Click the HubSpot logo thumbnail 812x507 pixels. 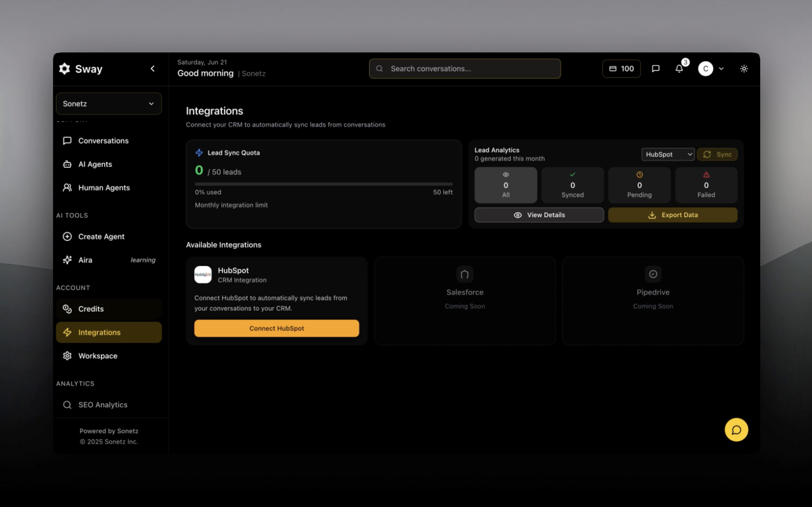203,275
